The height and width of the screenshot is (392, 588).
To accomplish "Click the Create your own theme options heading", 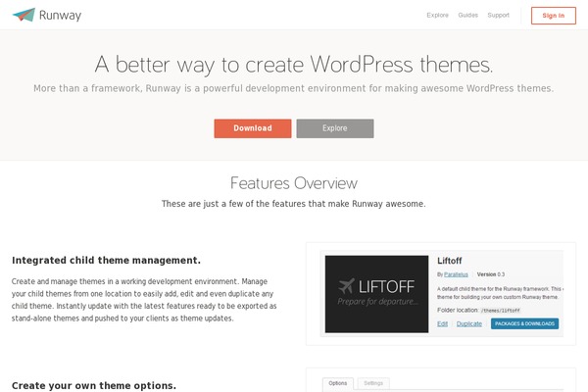I will [x=94, y=385].
